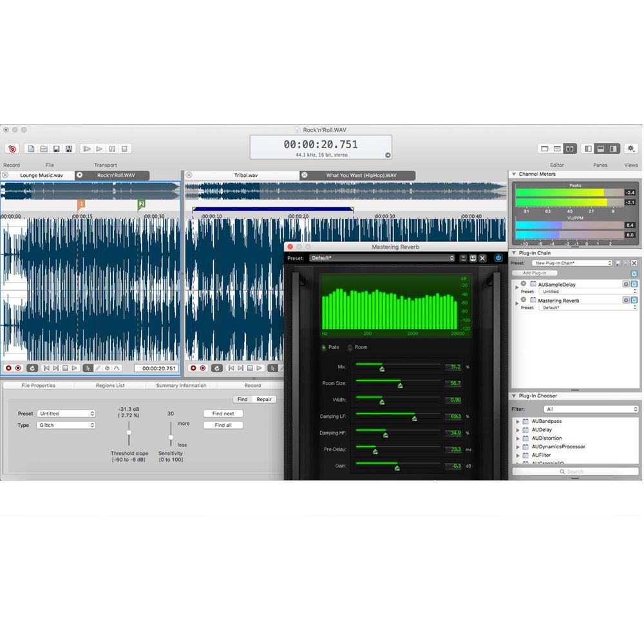Click the loop playback icon below Rock'n'Roll waveform

pyautogui.click(x=32, y=368)
